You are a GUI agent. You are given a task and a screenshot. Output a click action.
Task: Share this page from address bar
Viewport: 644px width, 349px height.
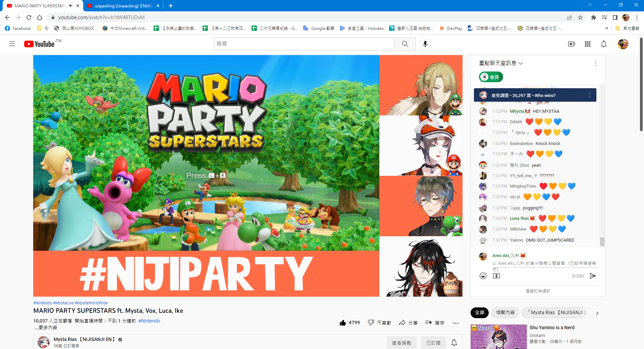click(570, 17)
